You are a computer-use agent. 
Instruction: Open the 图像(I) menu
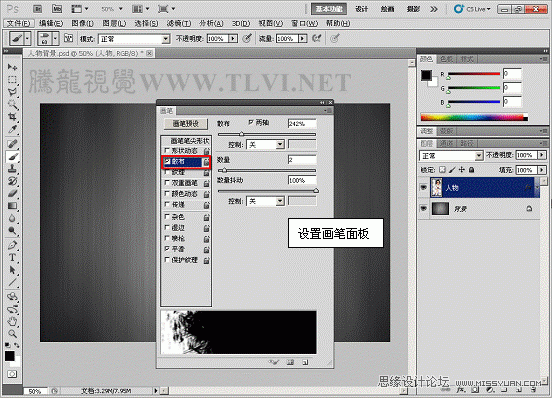point(82,23)
